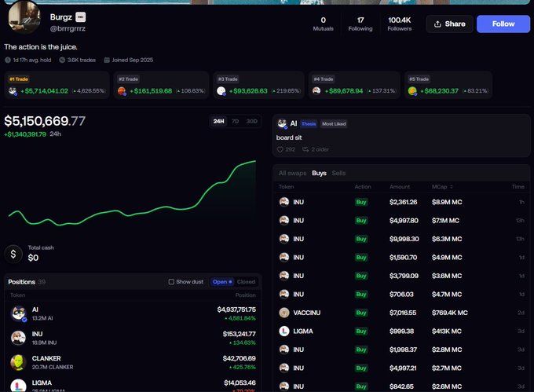This screenshot has height=392, width=534.
Task: Open INU icon in $2,361.26 buy row
Action: pyautogui.click(x=284, y=202)
